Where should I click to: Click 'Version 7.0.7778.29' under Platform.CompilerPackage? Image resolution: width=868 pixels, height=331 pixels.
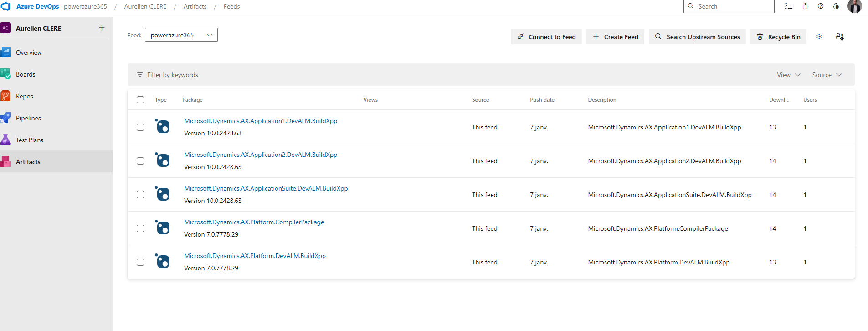211,234
